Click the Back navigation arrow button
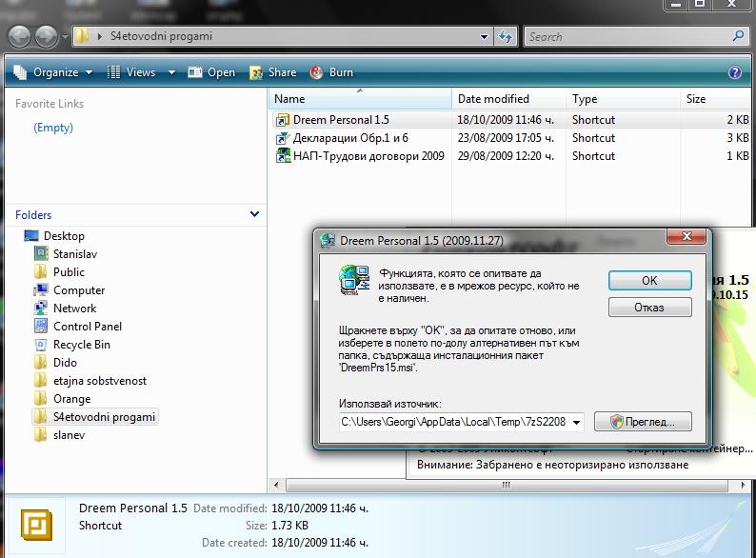This screenshot has width=756, height=558. click(20, 37)
